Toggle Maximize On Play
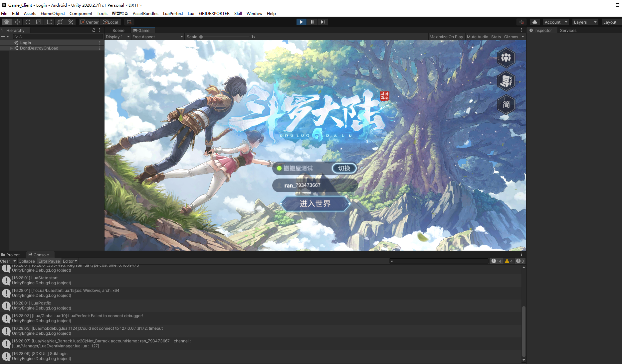This screenshot has width=622, height=364. pyautogui.click(x=446, y=37)
